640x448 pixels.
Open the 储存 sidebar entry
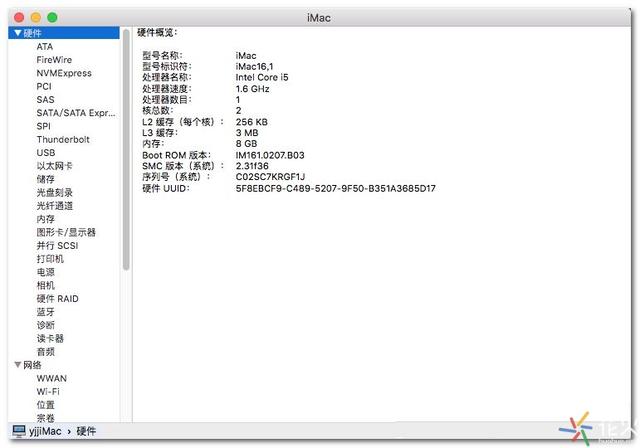[x=45, y=179]
